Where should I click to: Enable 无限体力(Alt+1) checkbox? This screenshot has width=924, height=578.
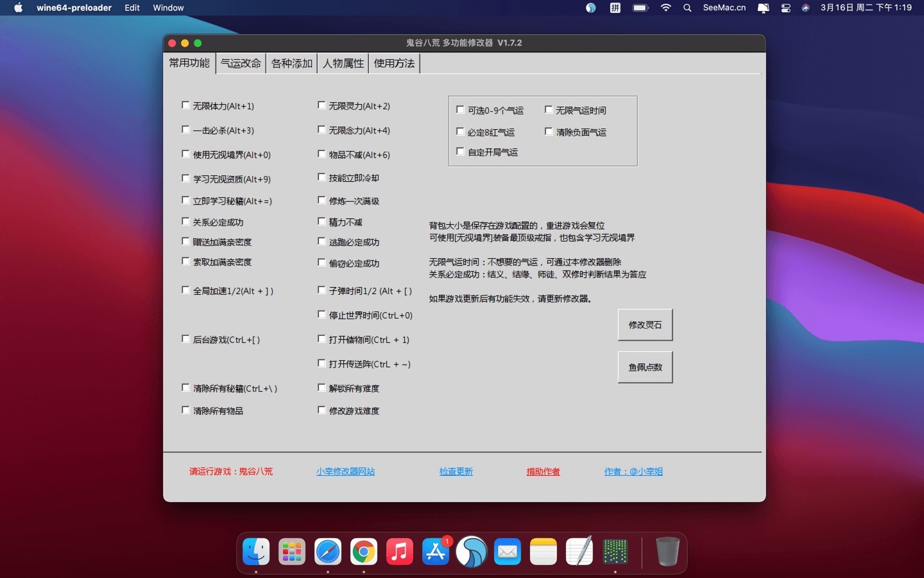coord(186,105)
